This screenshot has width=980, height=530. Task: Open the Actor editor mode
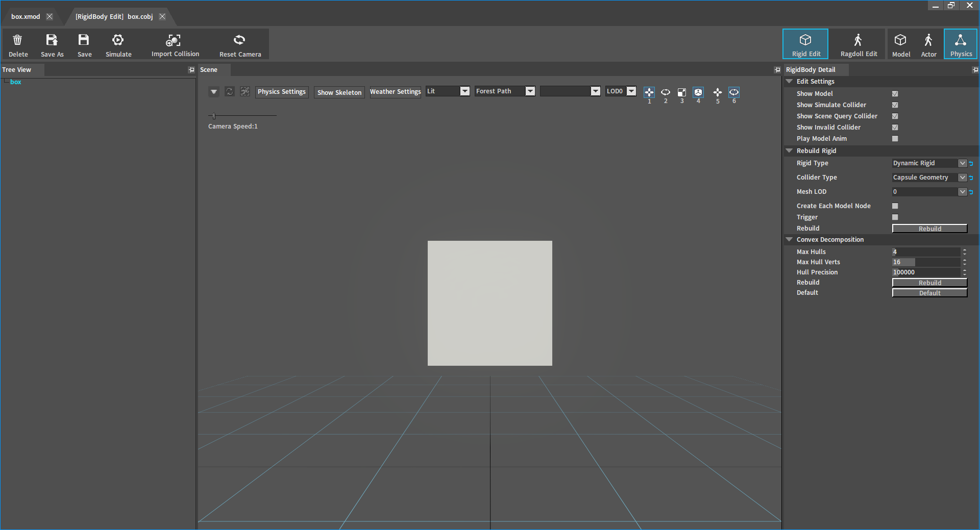(x=928, y=44)
